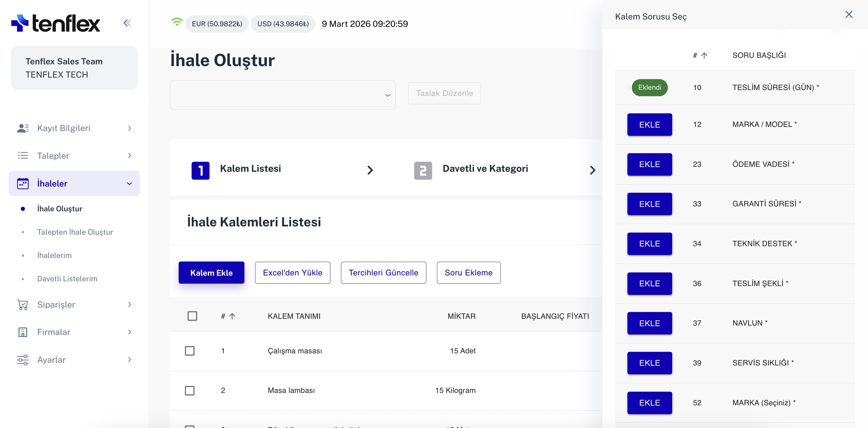Open İhalelerim submenu item

tap(54, 255)
